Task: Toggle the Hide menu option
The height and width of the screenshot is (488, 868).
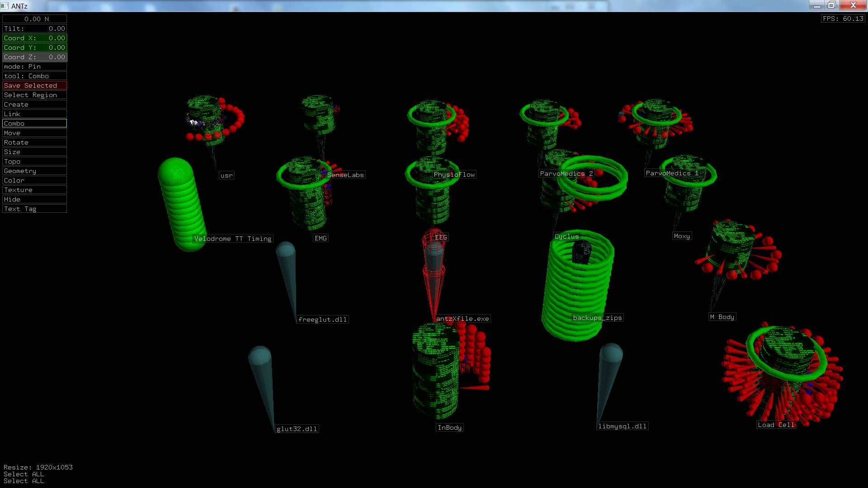Action: [x=34, y=199]
